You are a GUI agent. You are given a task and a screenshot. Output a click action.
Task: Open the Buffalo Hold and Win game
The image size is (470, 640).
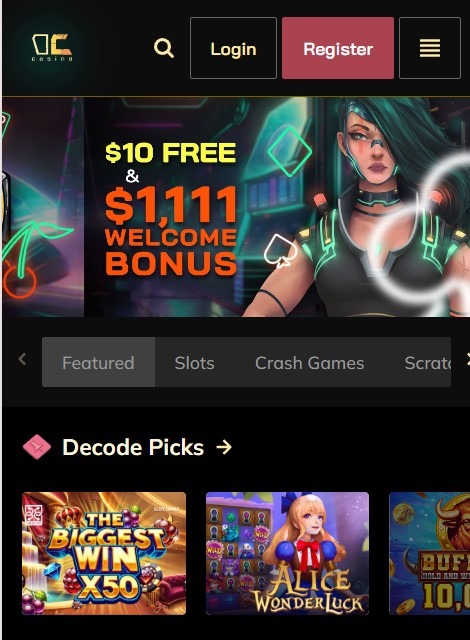[x=430, y=553]
